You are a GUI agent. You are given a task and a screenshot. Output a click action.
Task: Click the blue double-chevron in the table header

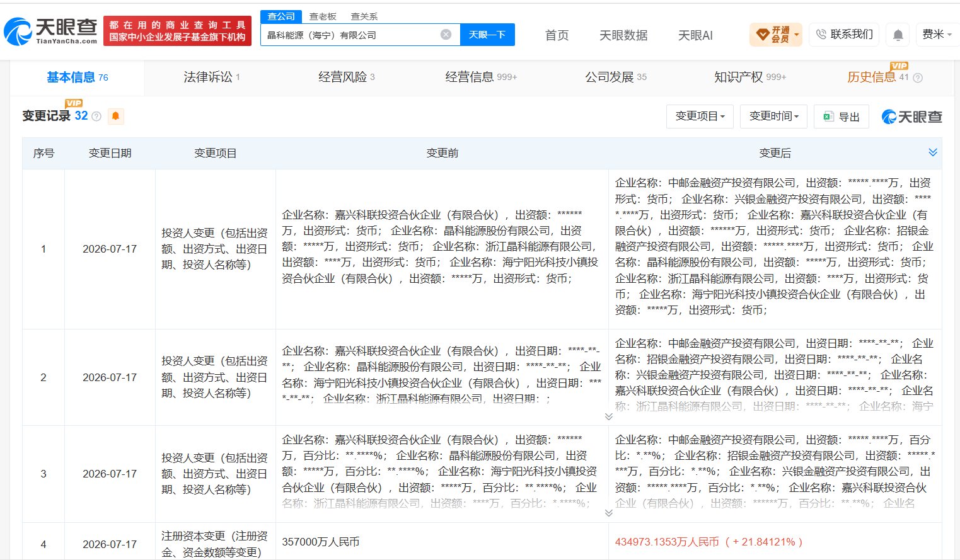(x=933, y=152)
